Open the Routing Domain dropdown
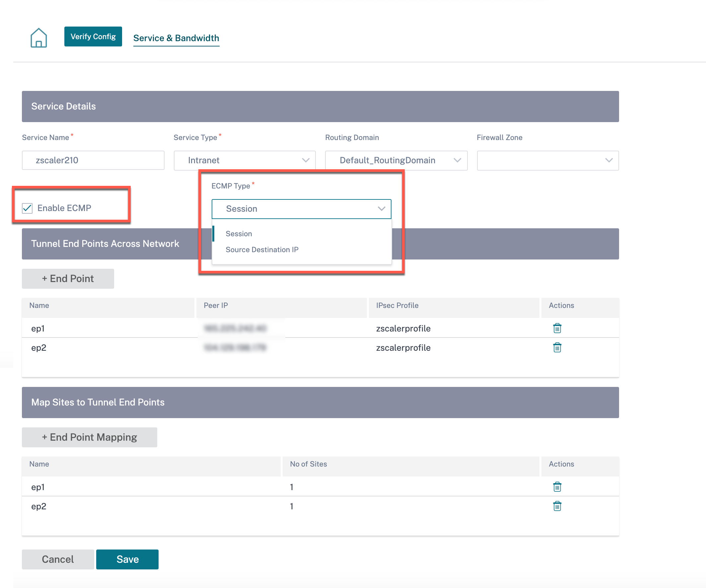 point(396,160)
